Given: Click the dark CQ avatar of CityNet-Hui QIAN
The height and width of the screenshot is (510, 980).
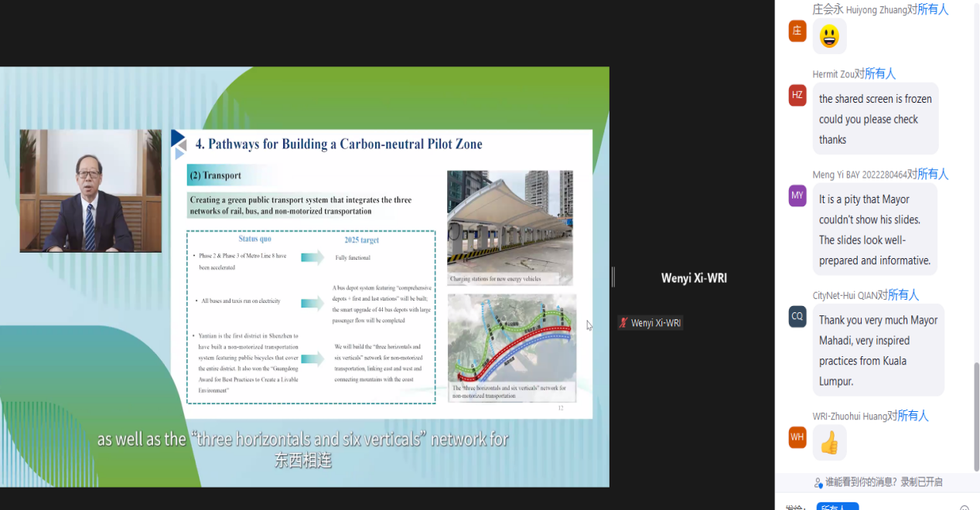Looking at the screenshot, I should point(797,316).
